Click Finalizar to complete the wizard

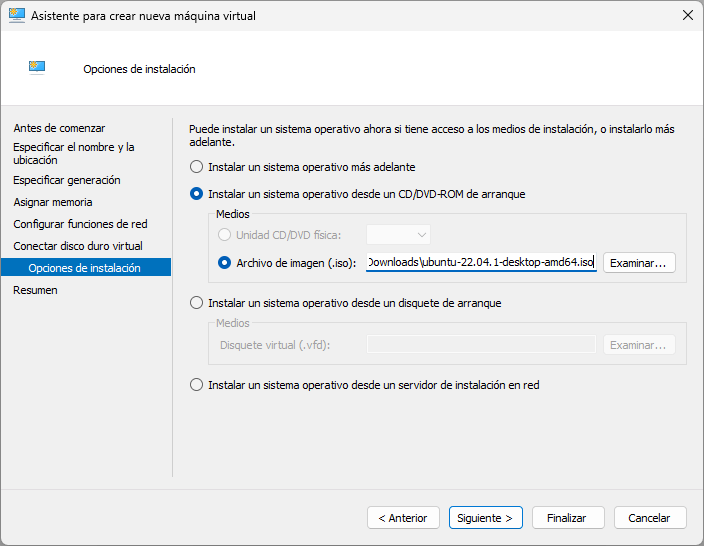568,518
